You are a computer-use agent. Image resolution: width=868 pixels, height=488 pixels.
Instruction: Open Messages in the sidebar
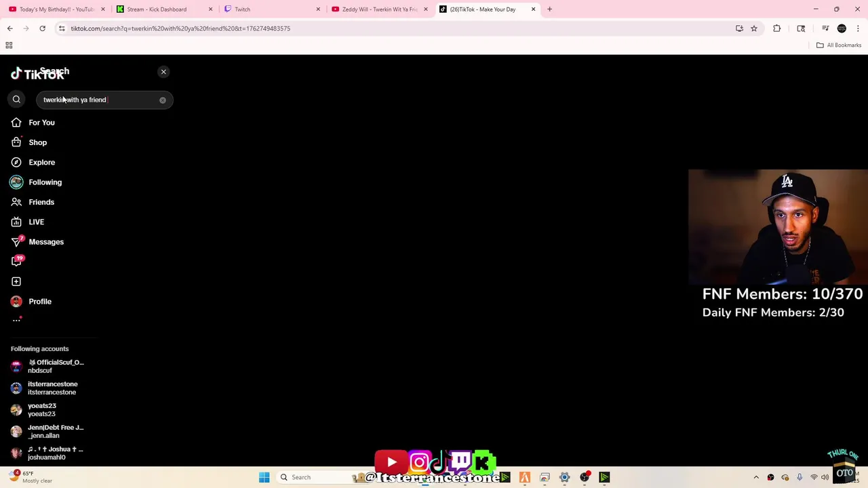[37, 242]
